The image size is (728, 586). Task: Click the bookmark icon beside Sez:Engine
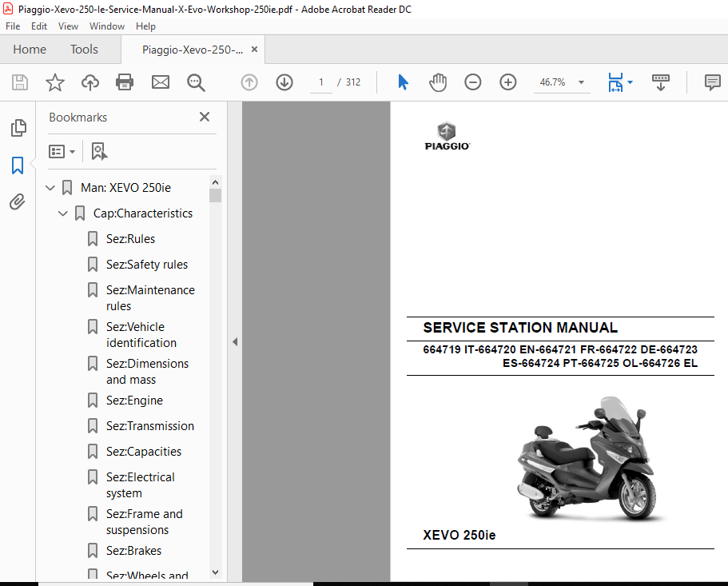pos(93,401)
